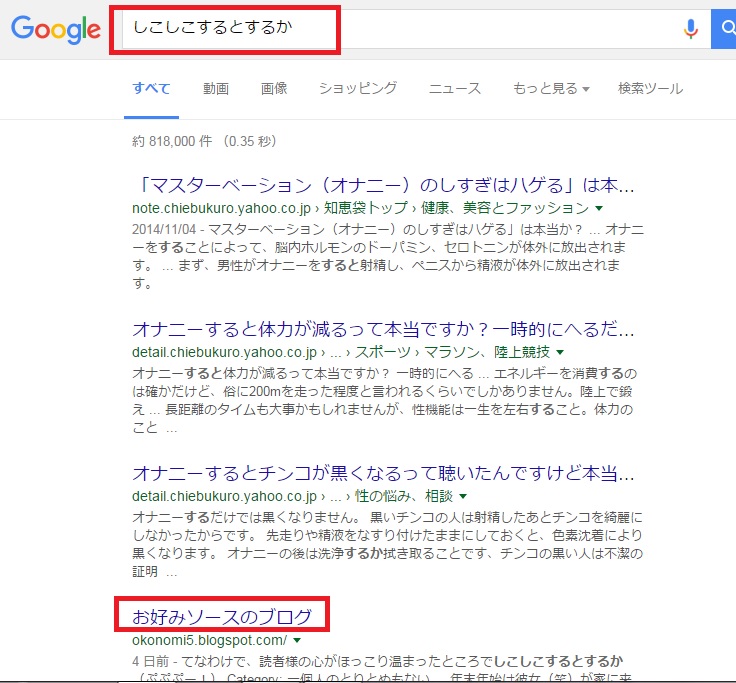Image resolution: width=736 pixels, height=683 pixels.
Task: Open 検索ツール options
Action: [x=651, y=88]
